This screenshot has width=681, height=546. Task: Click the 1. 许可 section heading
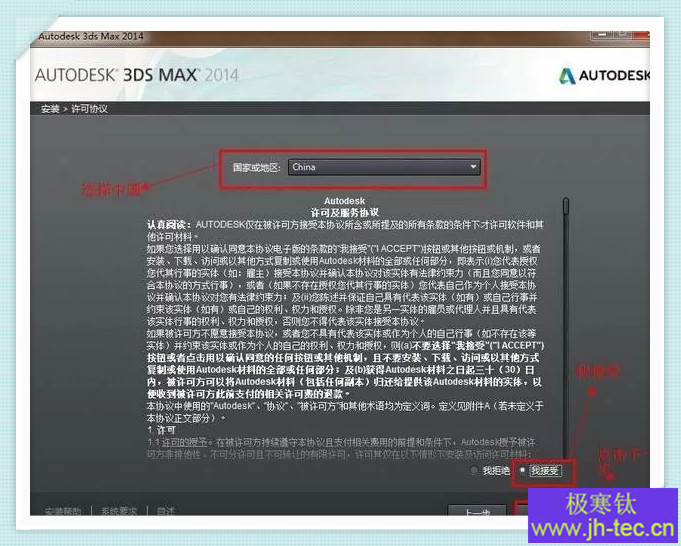pyautogui.click(x=161, y=430)
